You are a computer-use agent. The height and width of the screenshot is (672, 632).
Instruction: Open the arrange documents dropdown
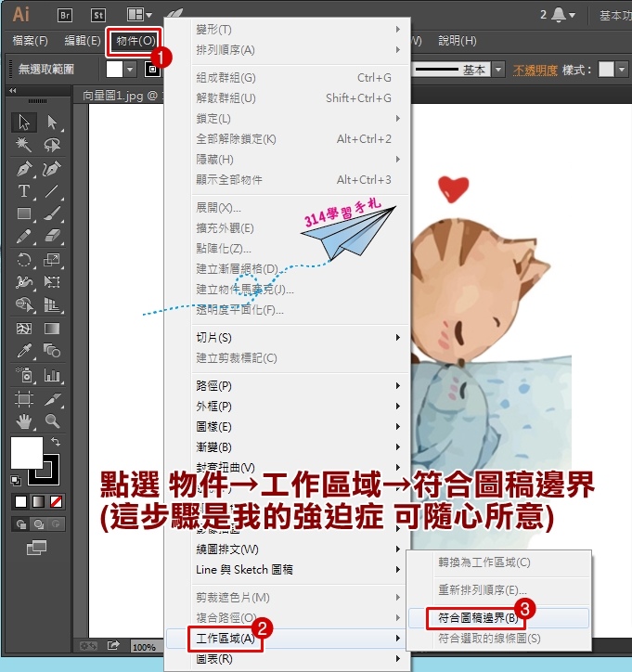click(x=139, y=15)
